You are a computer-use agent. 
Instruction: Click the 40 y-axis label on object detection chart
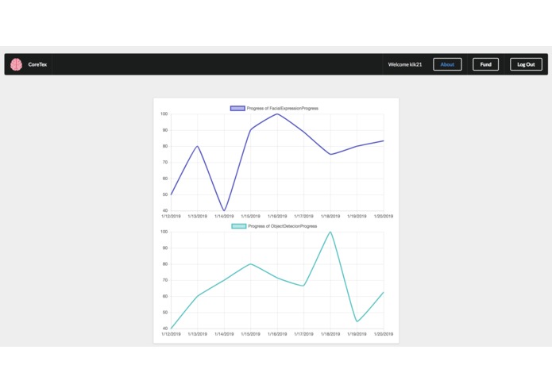tap(165, 329)
